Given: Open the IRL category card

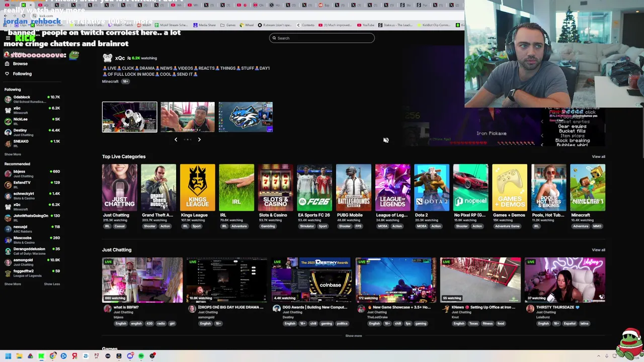Looking at the screenshot, I should point(236,188).
